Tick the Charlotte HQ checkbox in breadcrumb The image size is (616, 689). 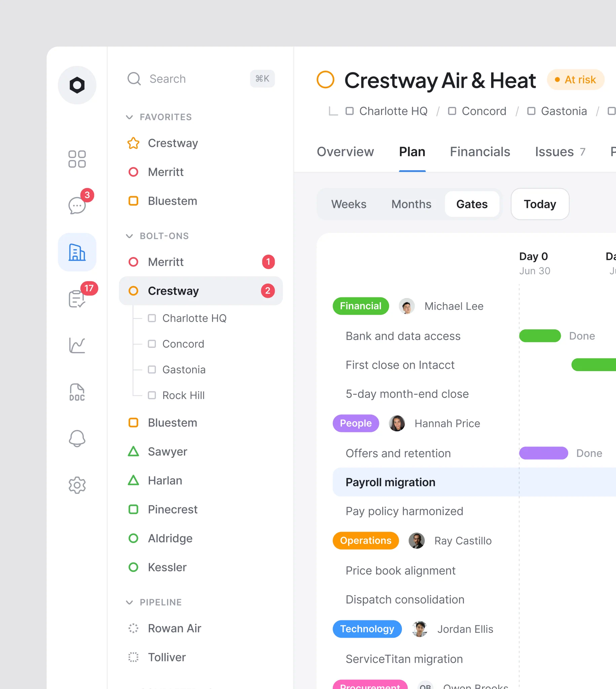click(350, 111)
